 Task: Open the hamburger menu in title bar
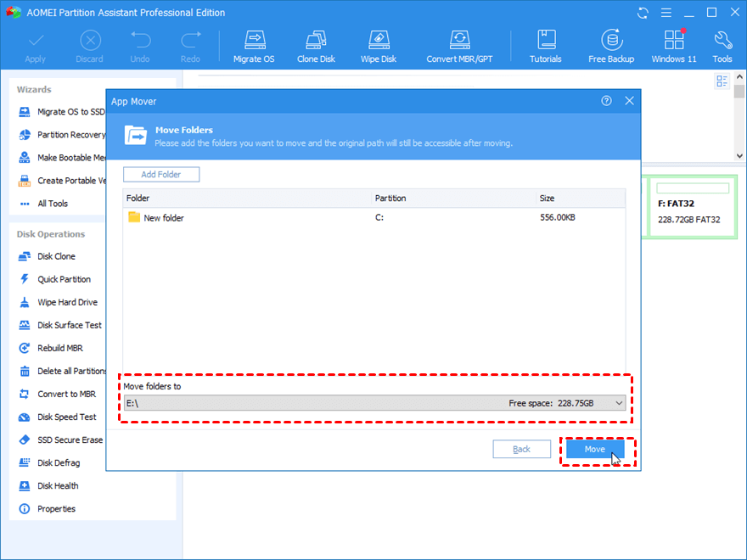tap(666, 13)
